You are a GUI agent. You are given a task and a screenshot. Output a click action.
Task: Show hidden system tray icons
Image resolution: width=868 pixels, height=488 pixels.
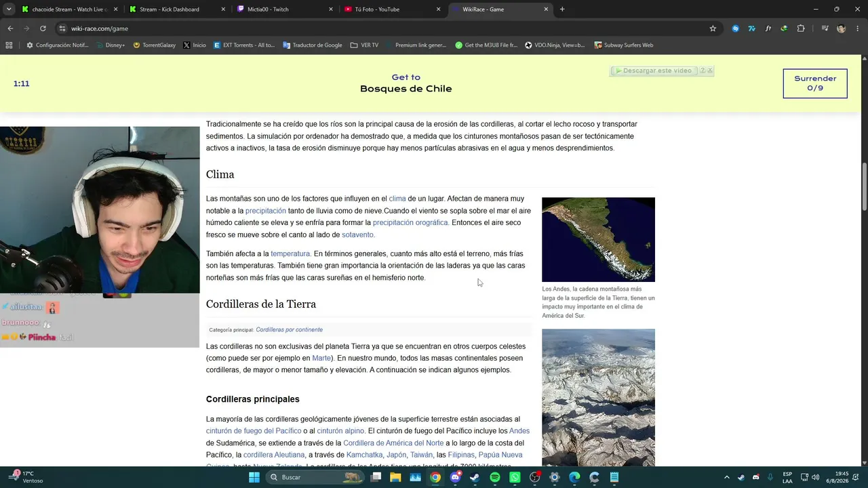[x=726, y=477]
